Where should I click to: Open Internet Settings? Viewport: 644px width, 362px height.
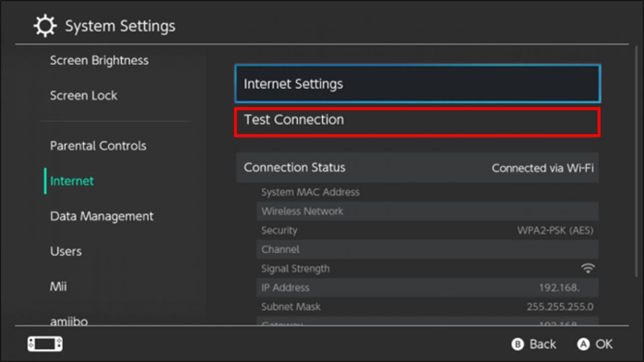point(418,83)
